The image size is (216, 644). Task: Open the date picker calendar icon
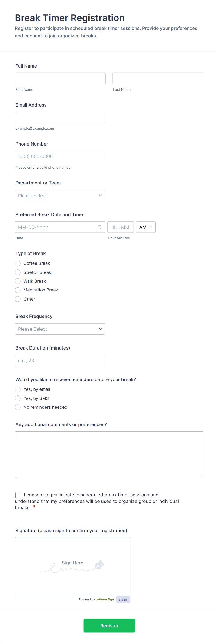[99, 227]
